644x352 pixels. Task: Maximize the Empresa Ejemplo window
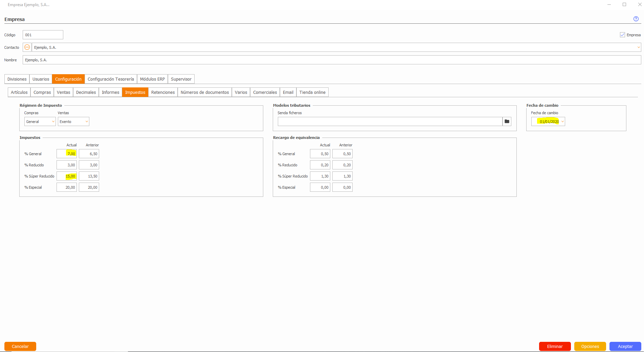click(624, 5)
